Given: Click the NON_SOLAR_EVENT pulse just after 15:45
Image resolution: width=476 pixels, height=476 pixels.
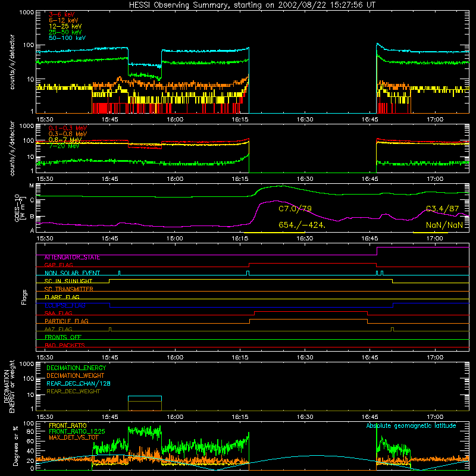Looking at the screenshot, I should tap(119, 273).
